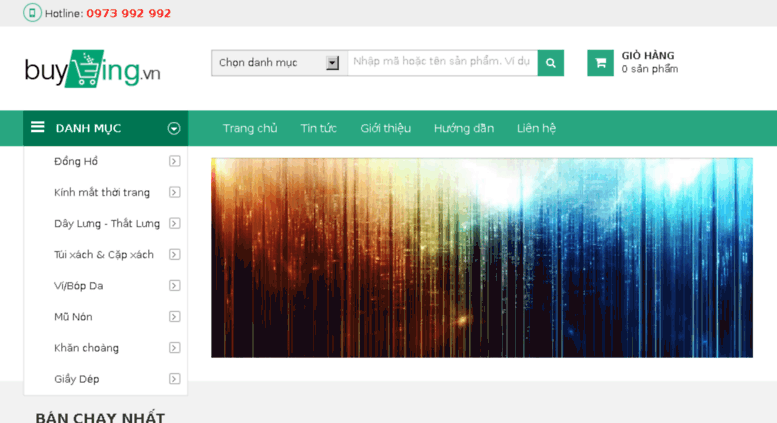Viewport: 777px width, 423px height.
Task: Collapse DANH MỤC with circled arrow
Action: click(x=173, y=128)
